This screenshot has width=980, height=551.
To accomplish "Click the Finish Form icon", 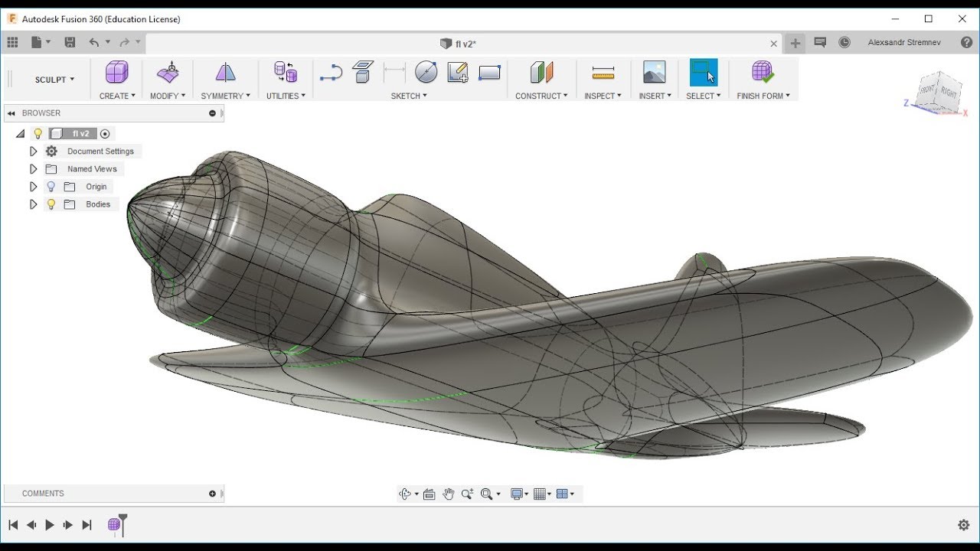I will tap(763, 73).
